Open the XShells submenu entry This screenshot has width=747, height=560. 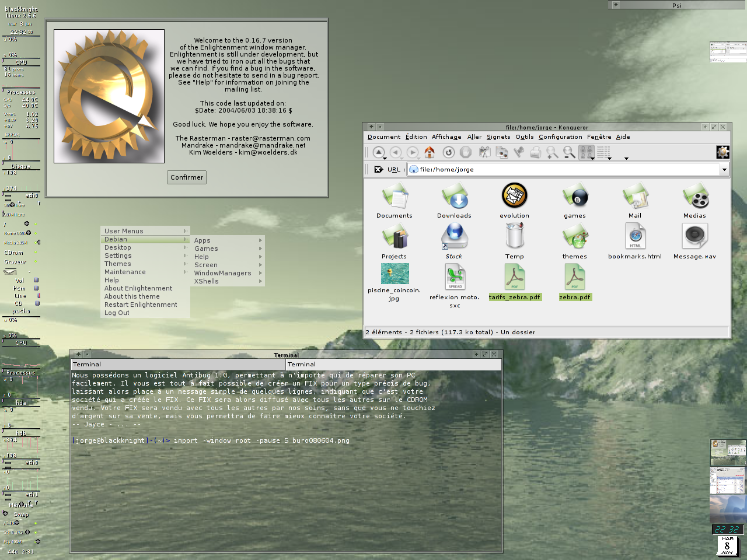pos(228,281)
